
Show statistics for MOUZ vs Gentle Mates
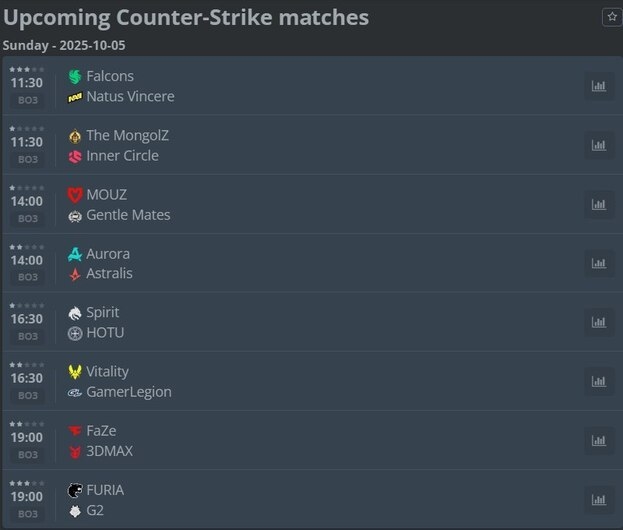click(x=599, y=204)
